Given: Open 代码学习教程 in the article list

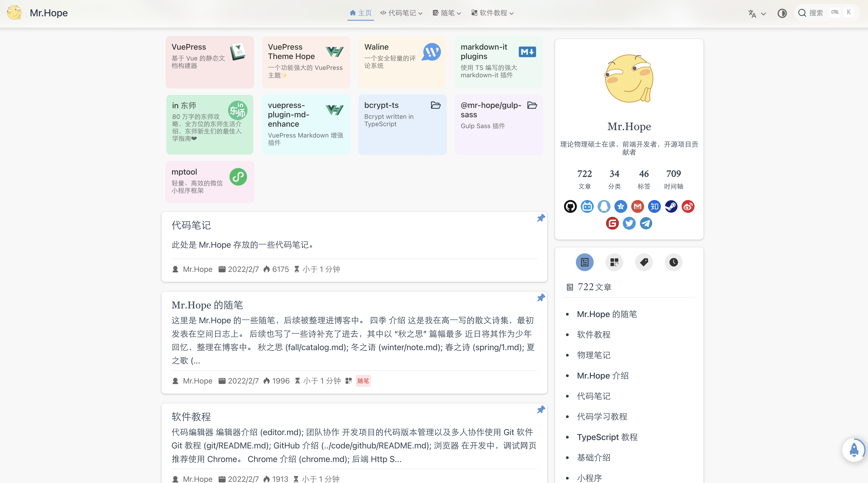Looking at the screenshot, I should click(x=602, y=417).
